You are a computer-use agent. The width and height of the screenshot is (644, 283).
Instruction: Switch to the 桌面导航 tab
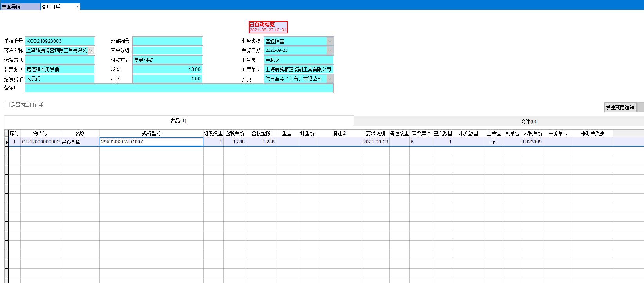[20, 7]
